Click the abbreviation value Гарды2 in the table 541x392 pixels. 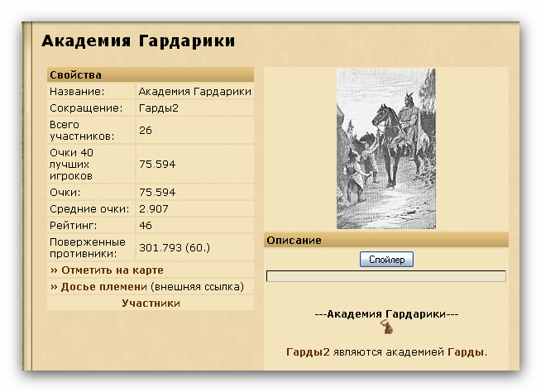coord(158,108)
